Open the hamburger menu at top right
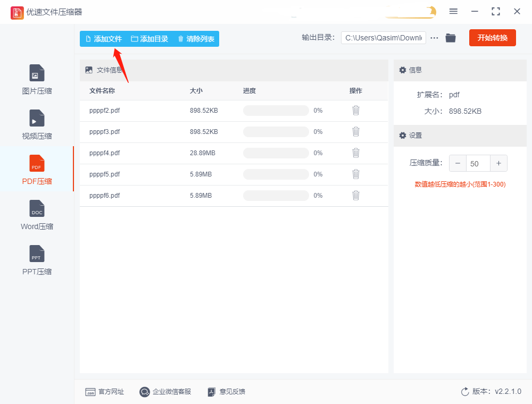Screen dimensions: 532x404 453,11
